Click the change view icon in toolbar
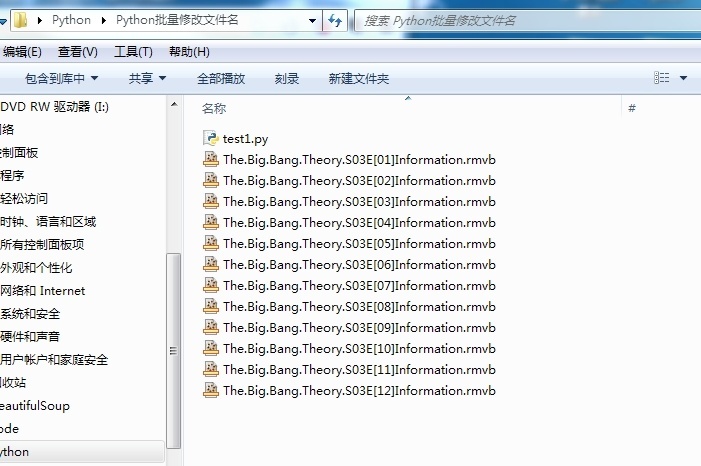701x466 pixels. [x=662, y=78]
